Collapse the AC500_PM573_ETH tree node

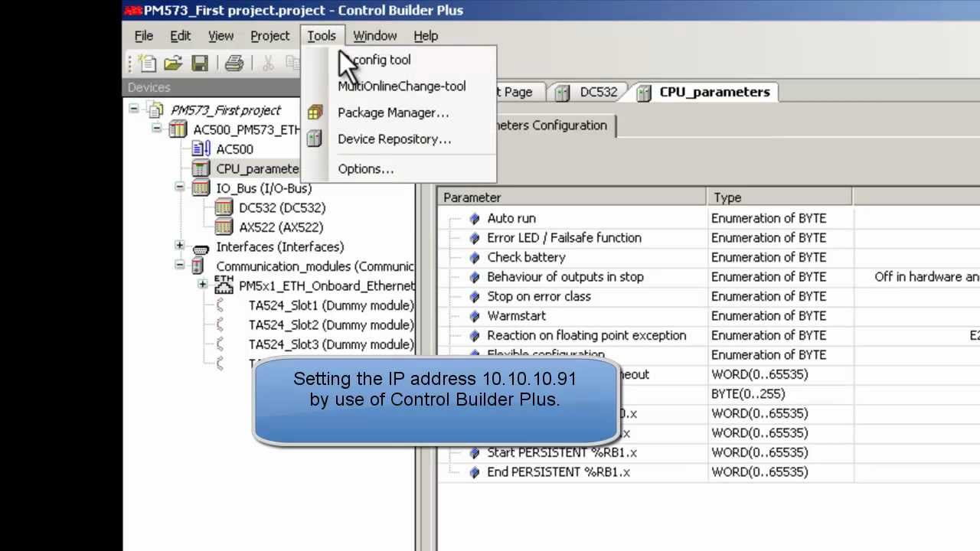(x=157, y=129)
